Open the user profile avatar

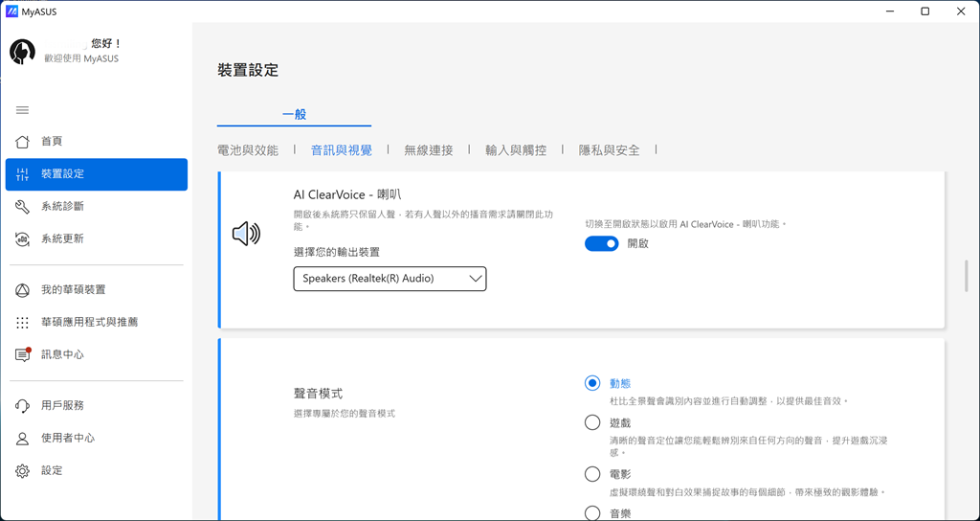coord(23,51)
